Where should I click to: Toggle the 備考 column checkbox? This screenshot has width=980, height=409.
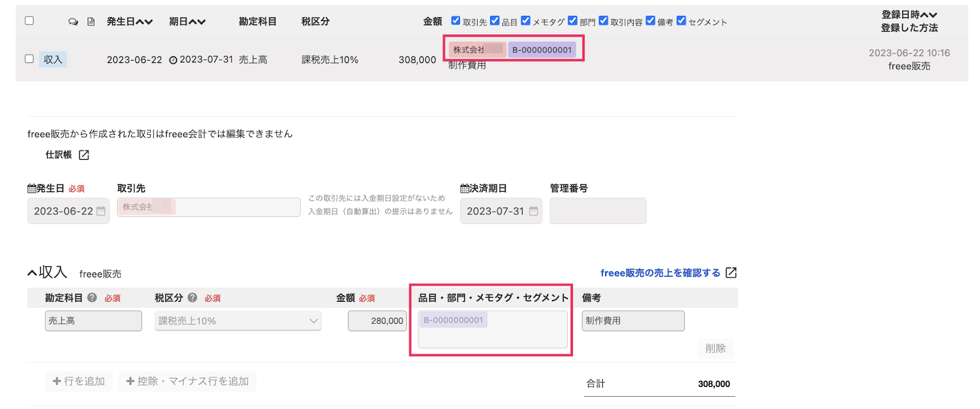[650, 20]
